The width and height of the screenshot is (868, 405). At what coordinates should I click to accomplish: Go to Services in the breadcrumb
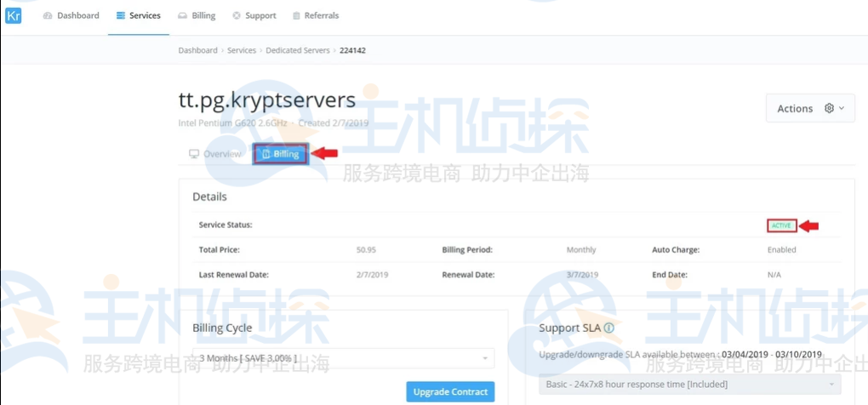(242, 50)
